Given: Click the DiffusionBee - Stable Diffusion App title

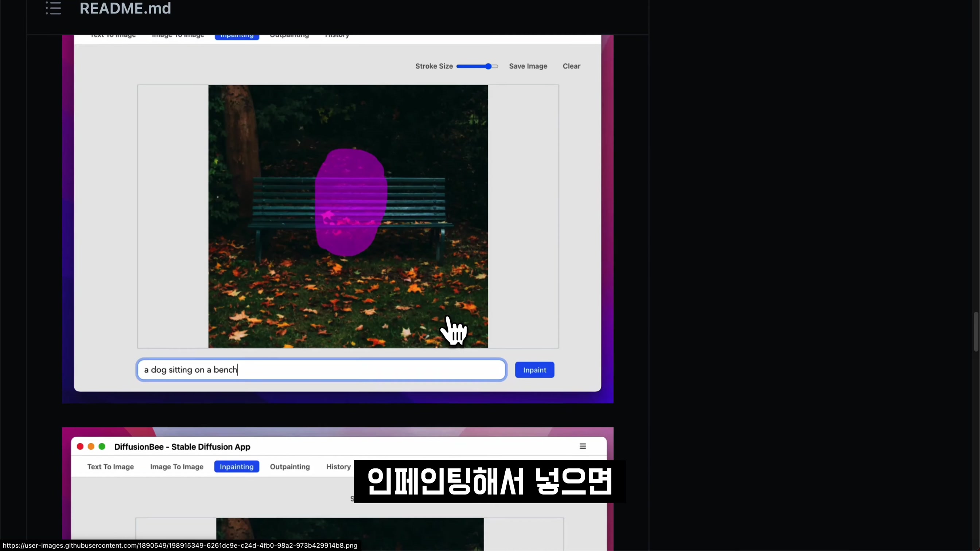Looking at the screenshot, I should [182, 447].
